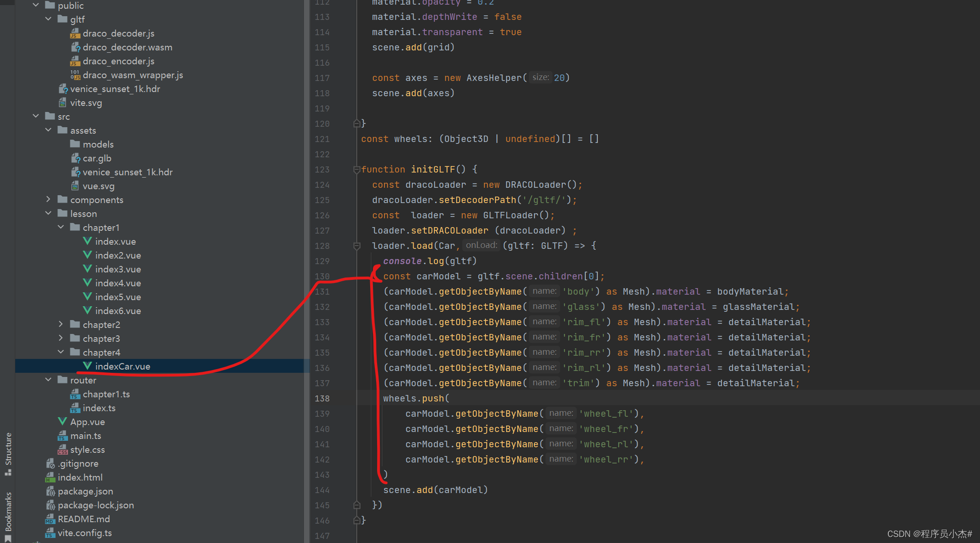Image resolution: width=980 pixels, height=543 pixels.
Task: Click line number 138 in the gutter
Action: tap(322, 398)
